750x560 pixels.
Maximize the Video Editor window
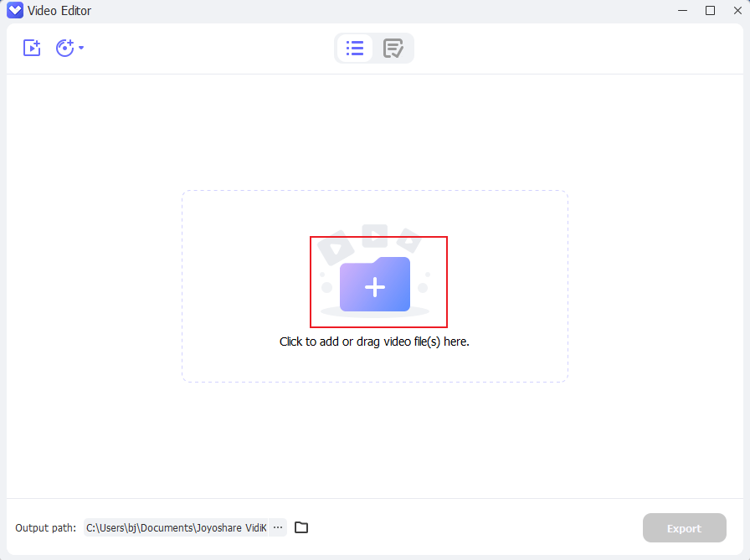(x=711, y=11)
